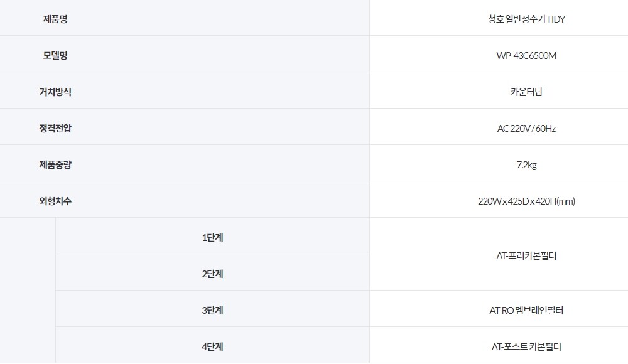Click the 모델명 label cell

point(55,55)
